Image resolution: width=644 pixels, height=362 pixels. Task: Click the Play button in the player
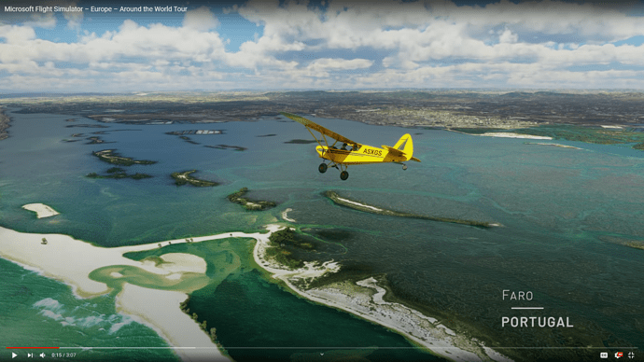pos(14,355)
